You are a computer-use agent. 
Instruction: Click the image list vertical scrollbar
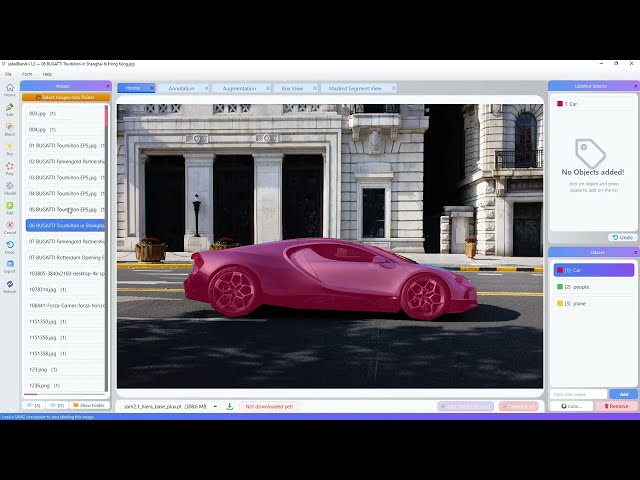[x=107, y=248]
